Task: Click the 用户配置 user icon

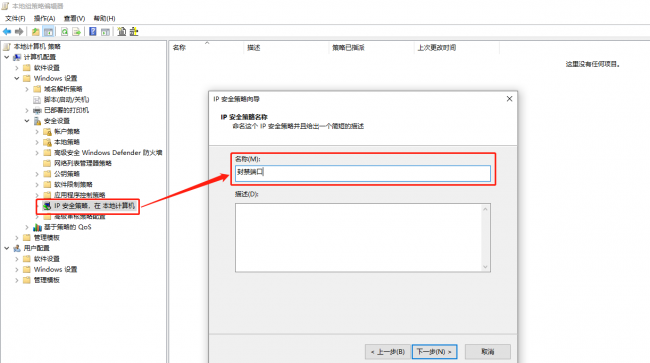Action: click(17, 248)
